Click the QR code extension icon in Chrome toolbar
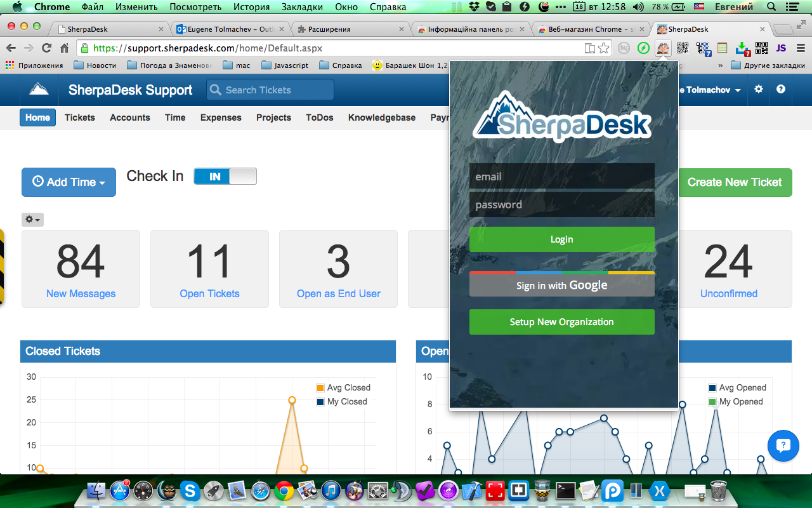This screenshot has width=812, height=508. point(683,48)
